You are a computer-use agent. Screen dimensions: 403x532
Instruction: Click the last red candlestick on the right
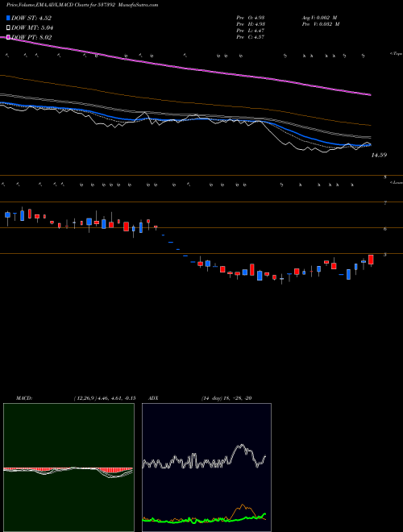point(371,260)
